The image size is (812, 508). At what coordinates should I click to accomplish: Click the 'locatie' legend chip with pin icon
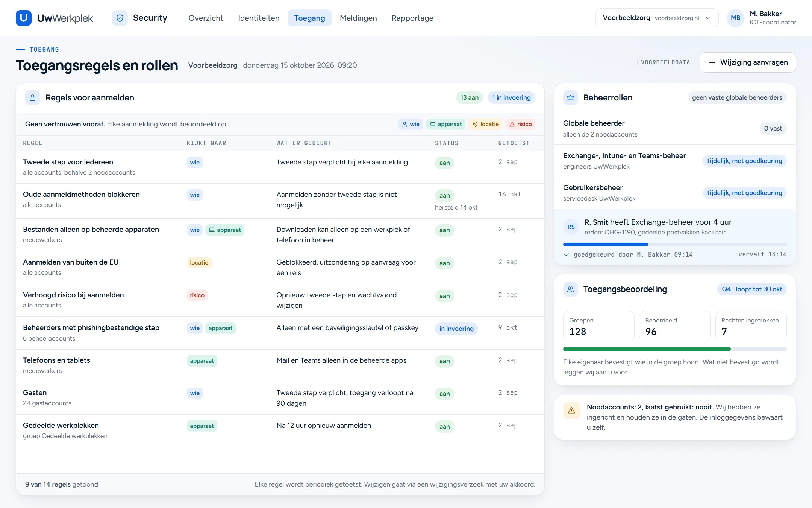pyautogui.click(x=486, y=124)
